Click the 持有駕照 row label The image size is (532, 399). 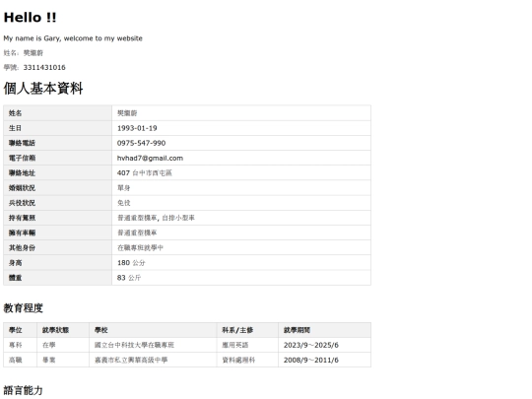[x=22, y=218]
